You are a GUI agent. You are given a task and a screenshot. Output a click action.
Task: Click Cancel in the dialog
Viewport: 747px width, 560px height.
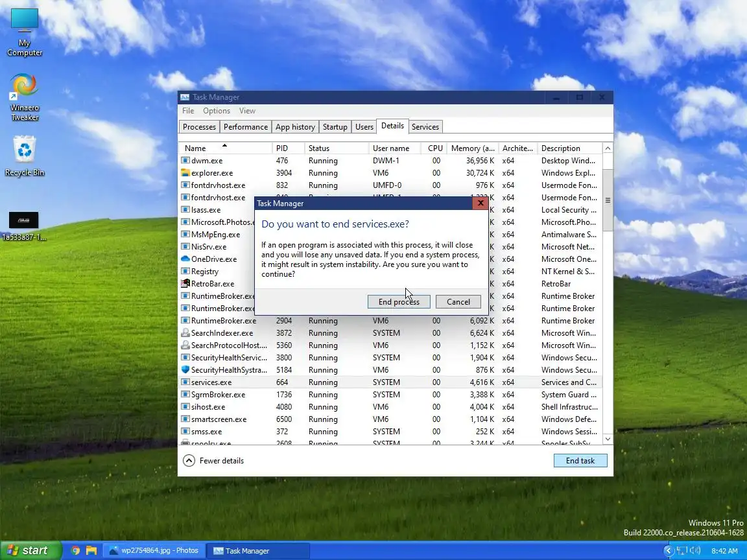coord(458,302)
